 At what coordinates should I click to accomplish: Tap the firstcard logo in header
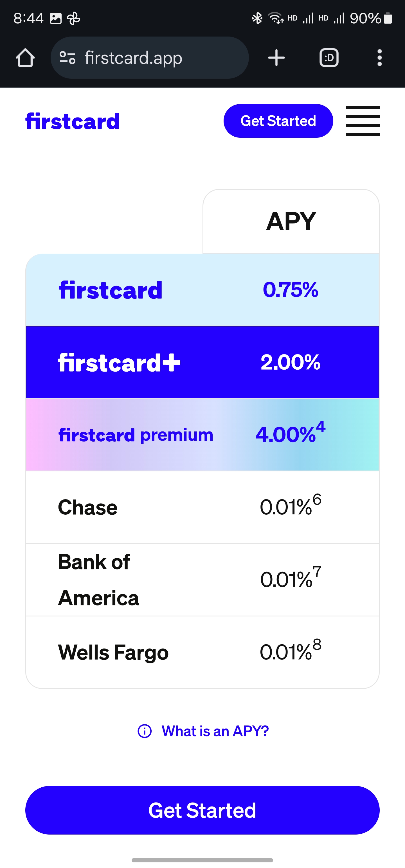point(73,121)
